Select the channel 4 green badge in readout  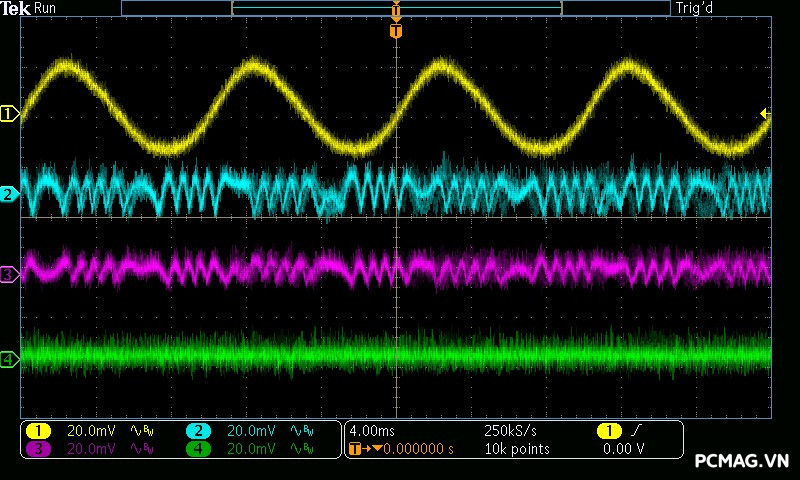point(198,449)
